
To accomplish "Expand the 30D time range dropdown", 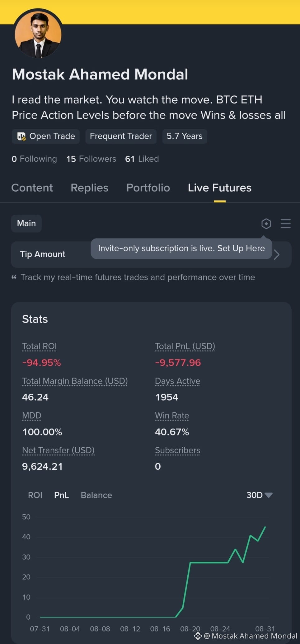I will pyautogui.click(x=259, y=495).
